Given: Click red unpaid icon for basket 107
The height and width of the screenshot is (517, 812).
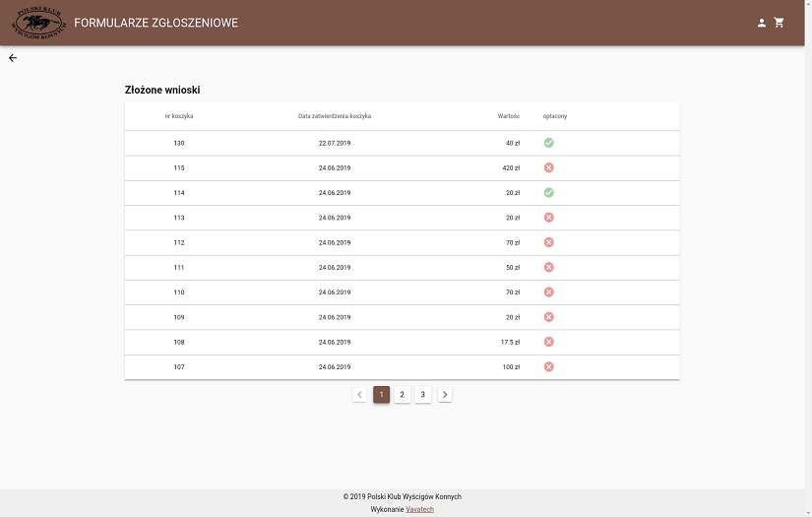Looking at the screenshot, I should click(549, 366).
